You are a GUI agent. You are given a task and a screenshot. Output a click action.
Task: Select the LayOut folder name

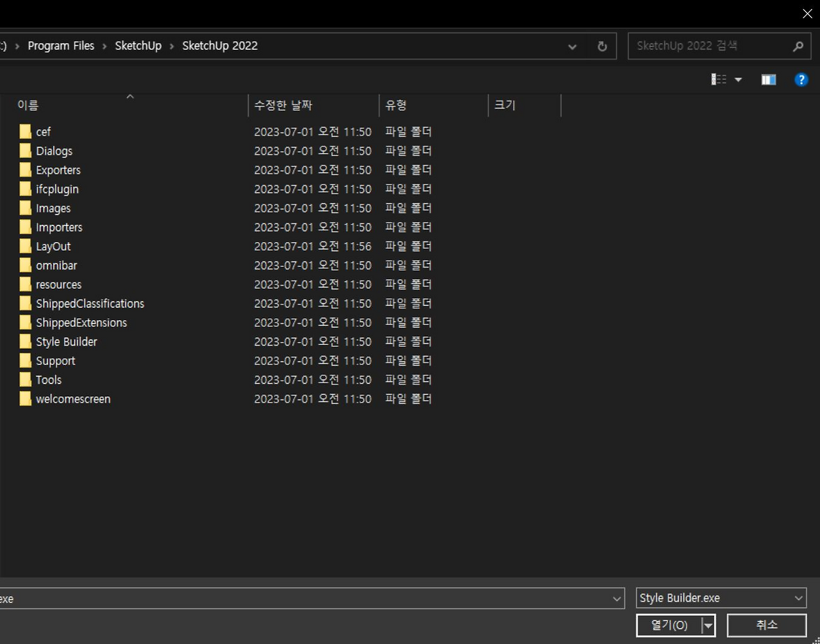point(53,246)
